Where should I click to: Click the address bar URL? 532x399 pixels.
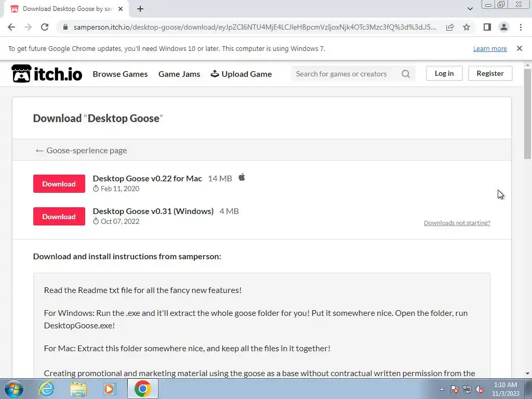pos(255,27)
